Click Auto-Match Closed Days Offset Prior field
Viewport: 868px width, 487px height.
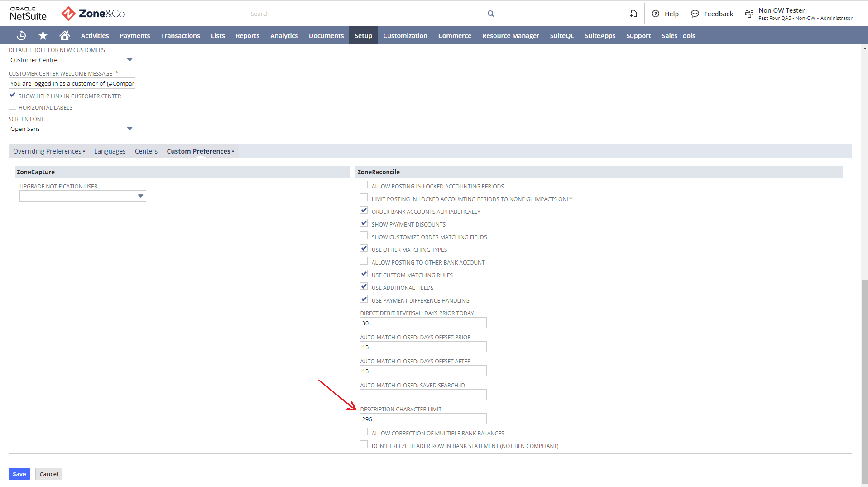[423, 347]
